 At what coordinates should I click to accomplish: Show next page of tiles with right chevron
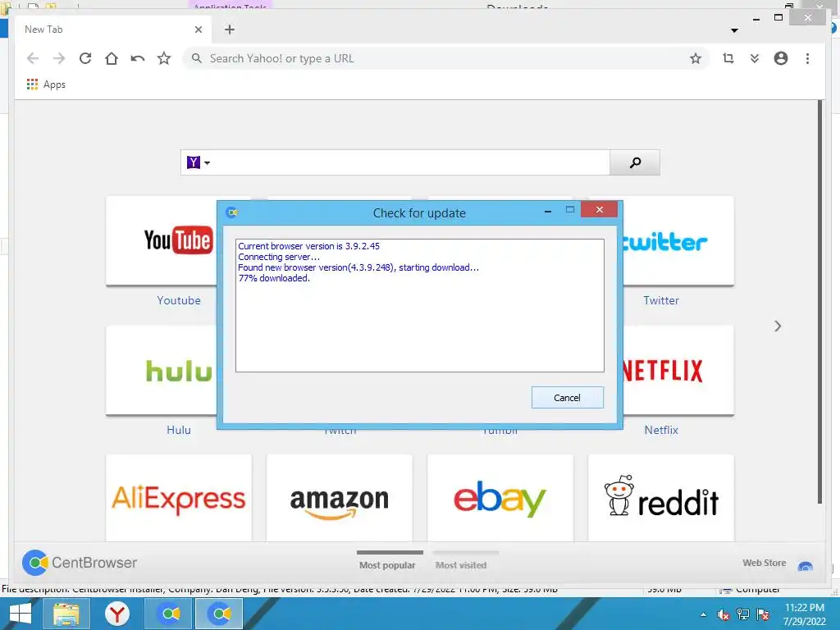click(778, 326)
